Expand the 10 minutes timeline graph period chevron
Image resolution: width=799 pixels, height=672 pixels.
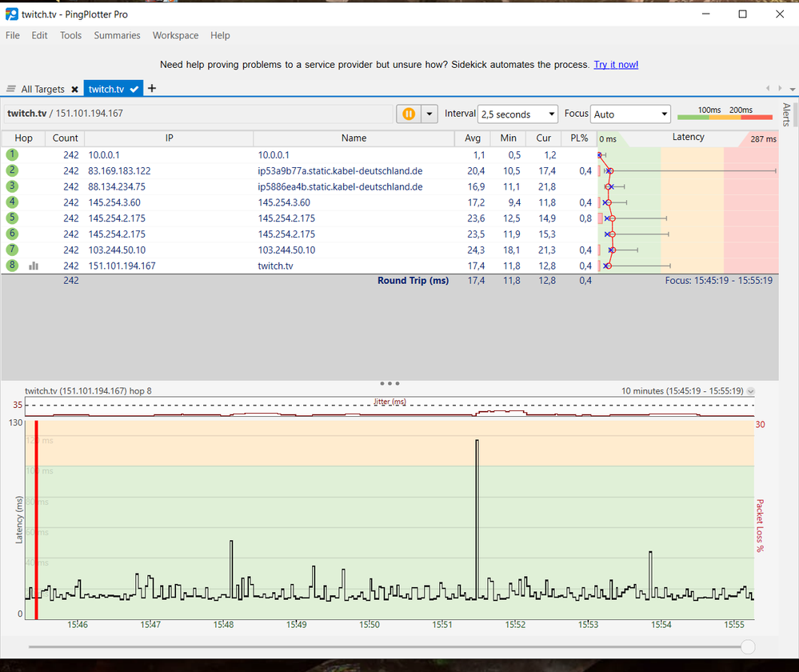750,391
